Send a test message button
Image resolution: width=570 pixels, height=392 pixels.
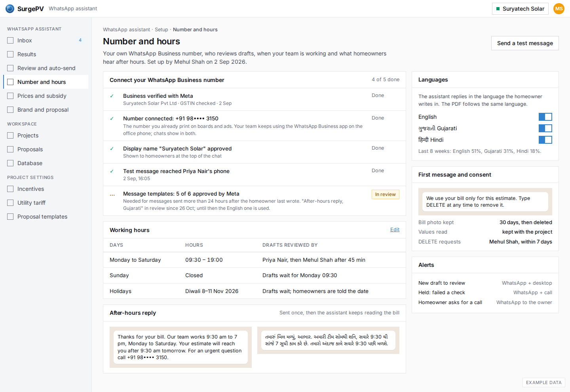(x=525, y=43)
